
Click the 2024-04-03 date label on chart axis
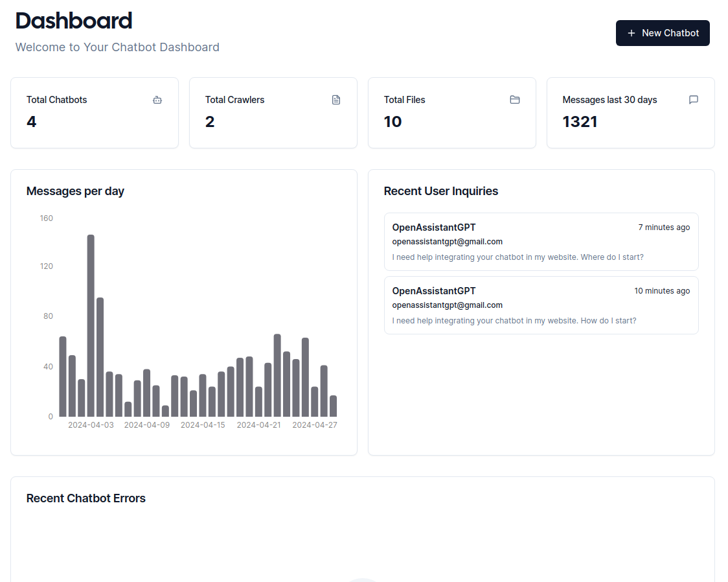(x=91, y=425)
